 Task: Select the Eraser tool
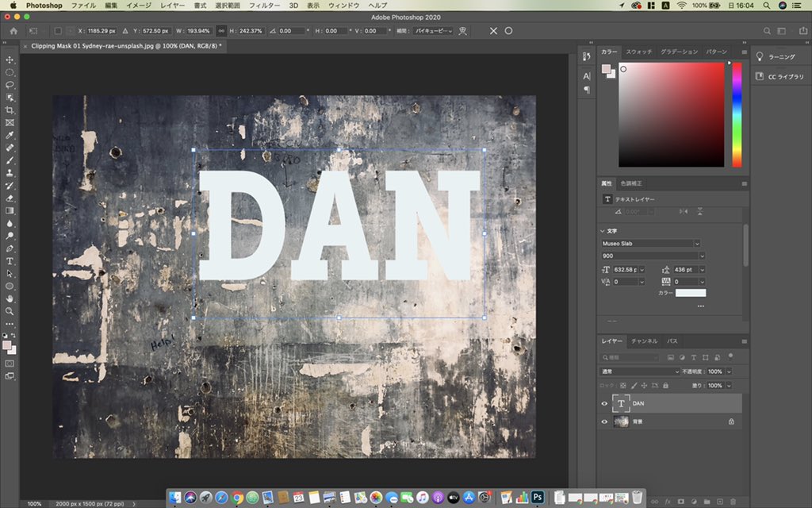click(10, 198)
